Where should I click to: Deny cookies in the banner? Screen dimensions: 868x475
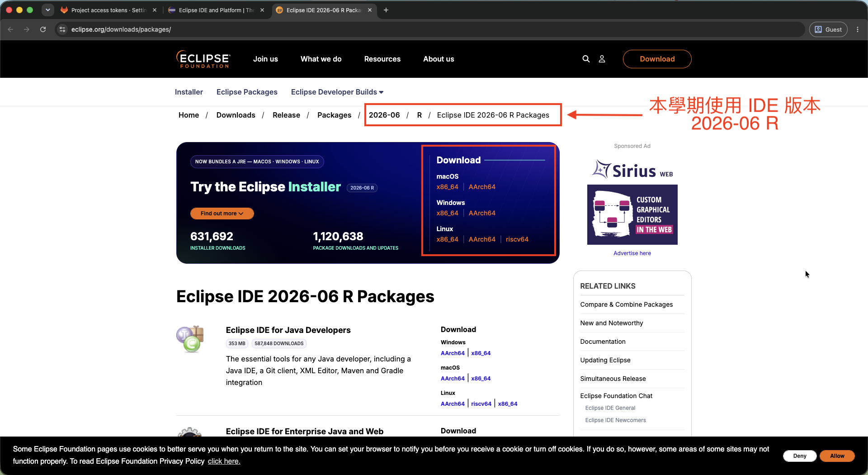coord(799,456)
